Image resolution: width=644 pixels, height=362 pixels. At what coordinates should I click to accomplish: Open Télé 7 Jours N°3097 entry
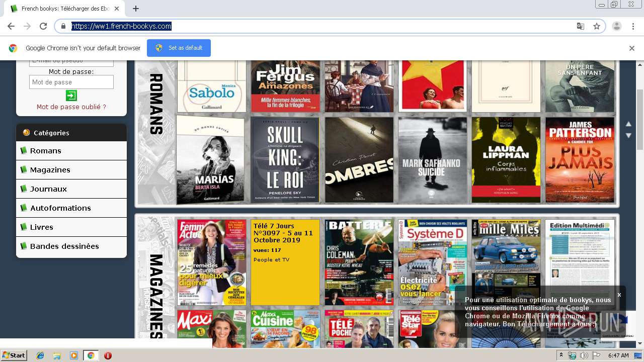click(x=285, y=262)
